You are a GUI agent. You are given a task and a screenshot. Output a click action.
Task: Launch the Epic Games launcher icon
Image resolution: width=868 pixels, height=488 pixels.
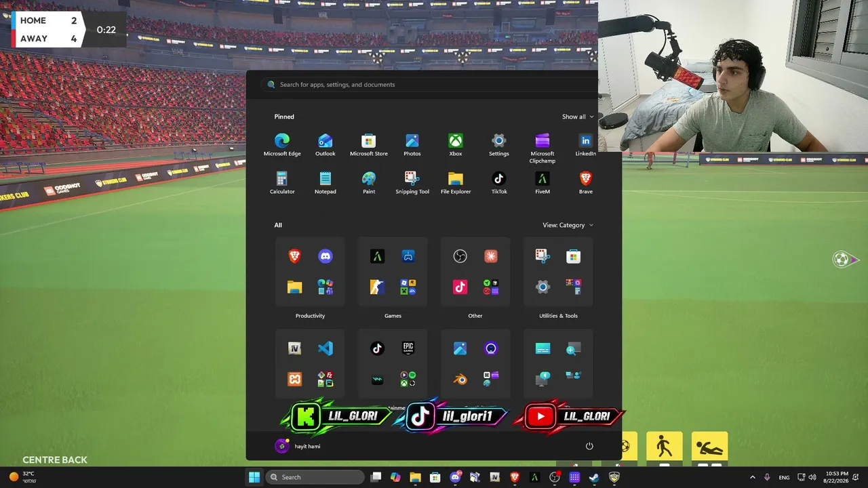click(x=408, y=348)
